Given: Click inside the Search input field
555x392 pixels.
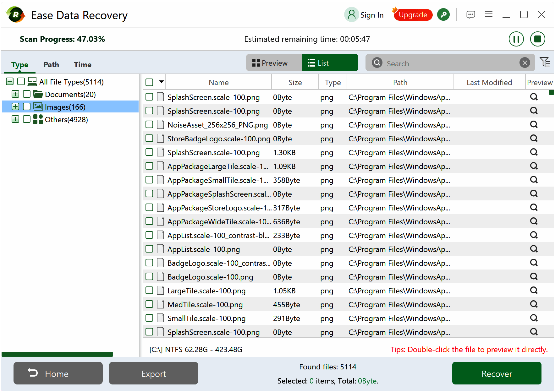Looking at the screenshot, I should click(x=440, y=63).
